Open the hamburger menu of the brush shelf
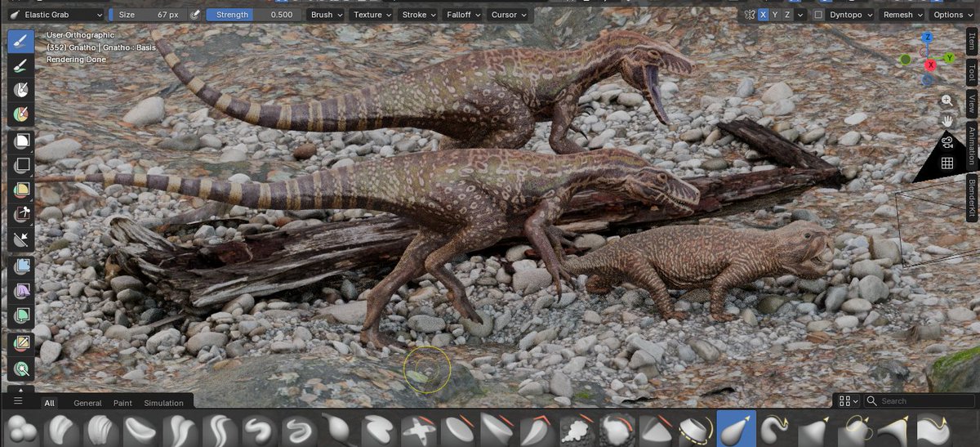The image size is (980, 447). click(17, 401)
